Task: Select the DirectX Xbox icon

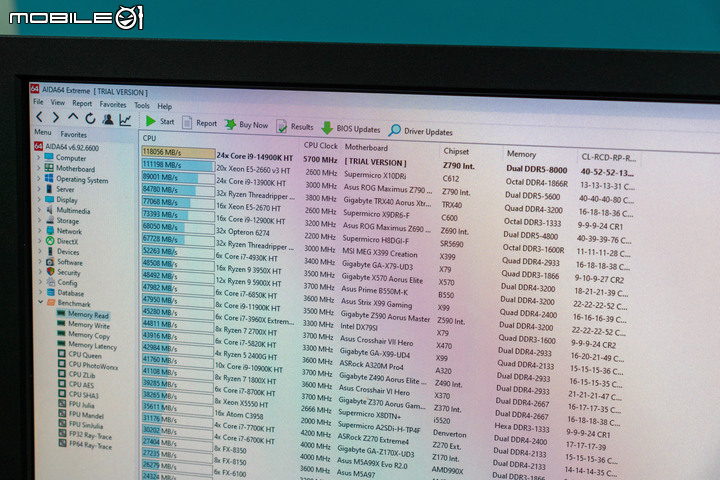Action: point(50,241)
